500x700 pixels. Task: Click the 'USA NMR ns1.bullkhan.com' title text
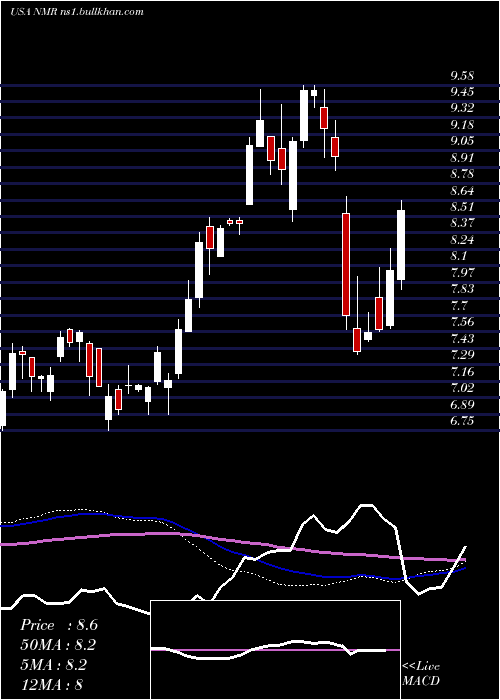(x=76, y=12)
